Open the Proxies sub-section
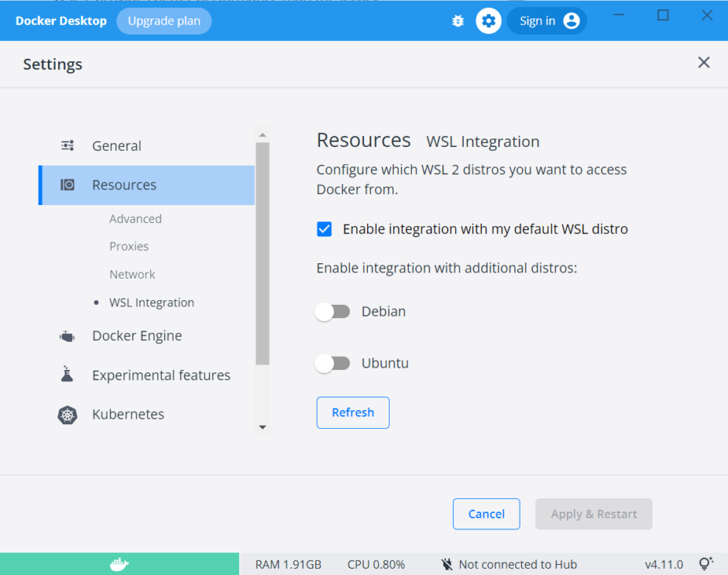Screen dimensions: 728x575 pos(129,246)
